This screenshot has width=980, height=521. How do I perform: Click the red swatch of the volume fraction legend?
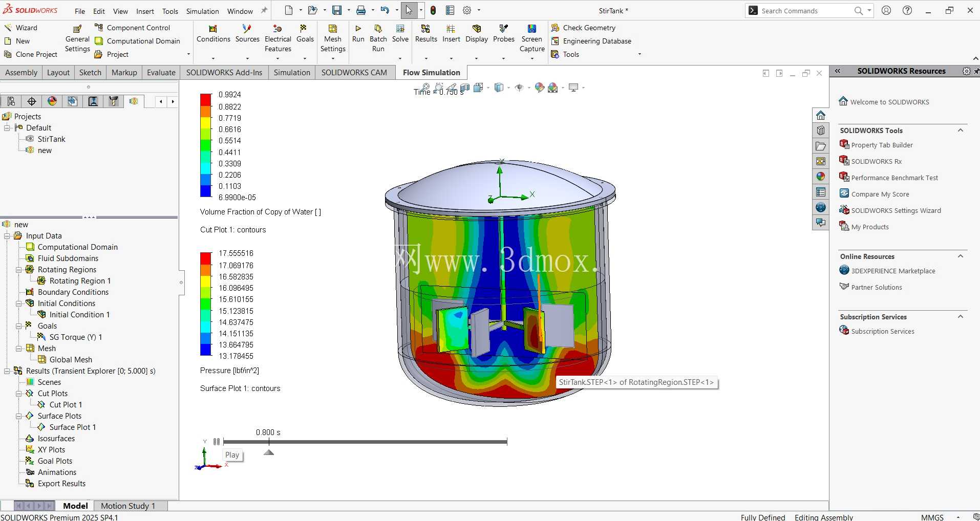206,99
